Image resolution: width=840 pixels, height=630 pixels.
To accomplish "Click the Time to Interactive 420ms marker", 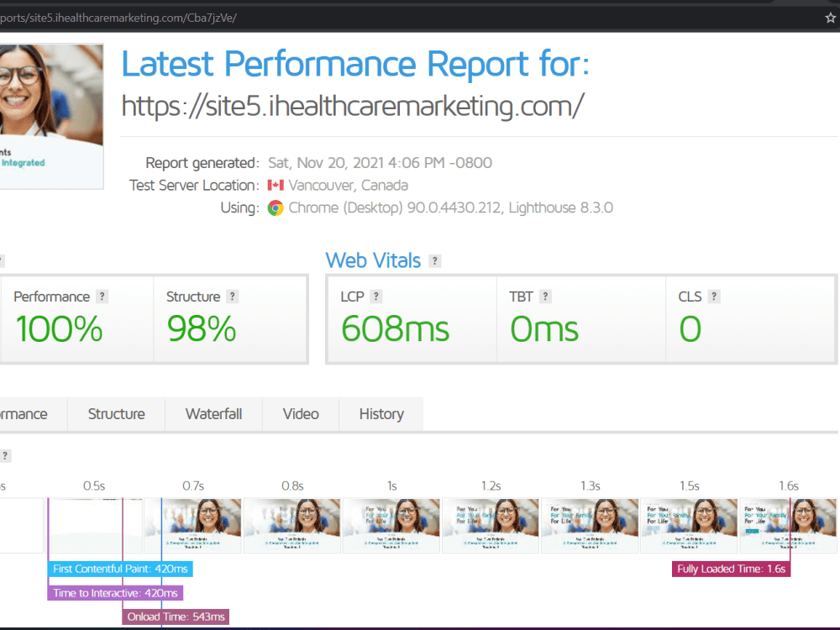I will 115,593.
